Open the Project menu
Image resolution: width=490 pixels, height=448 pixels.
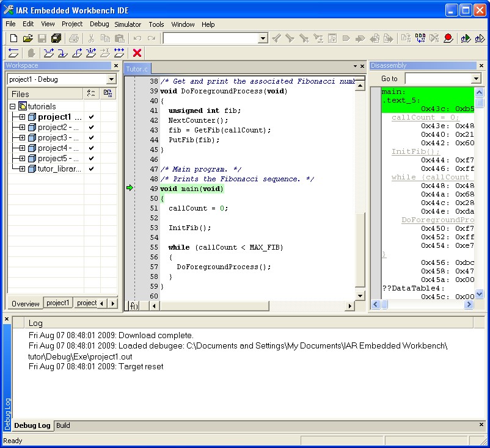(x=72, y=24)
